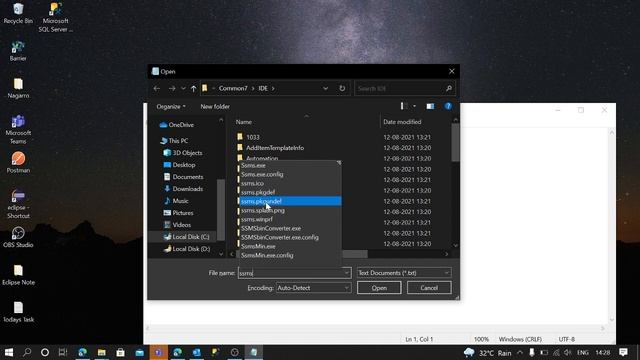Close the Open dialog
The width and height of the screenshot is (640, 360).
(x=451, y=71)
